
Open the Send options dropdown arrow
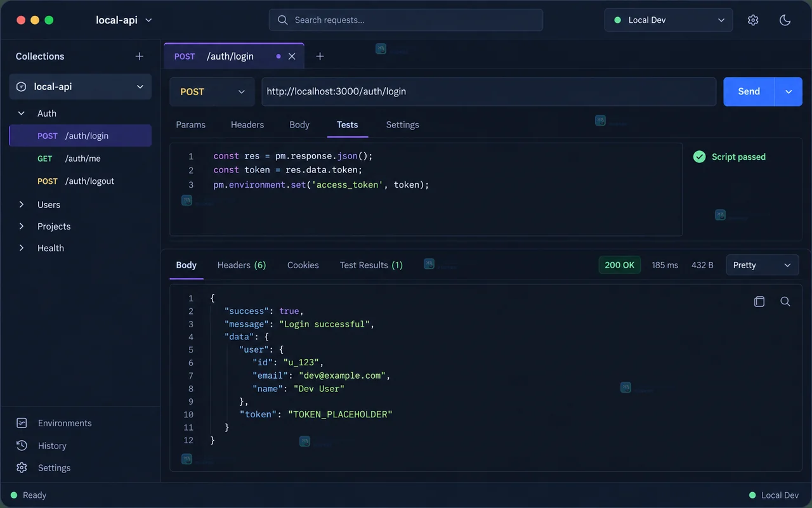(x=789, y=92)
